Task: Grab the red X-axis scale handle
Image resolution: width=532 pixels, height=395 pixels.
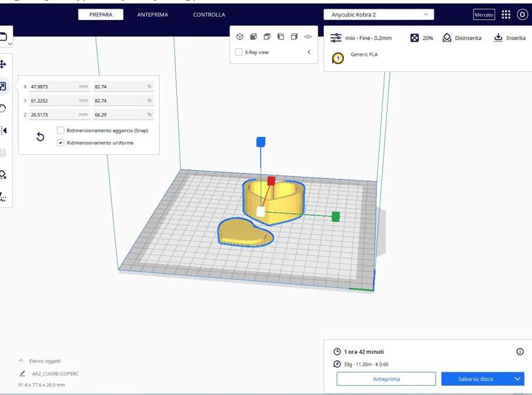Action: coord(271,181)
